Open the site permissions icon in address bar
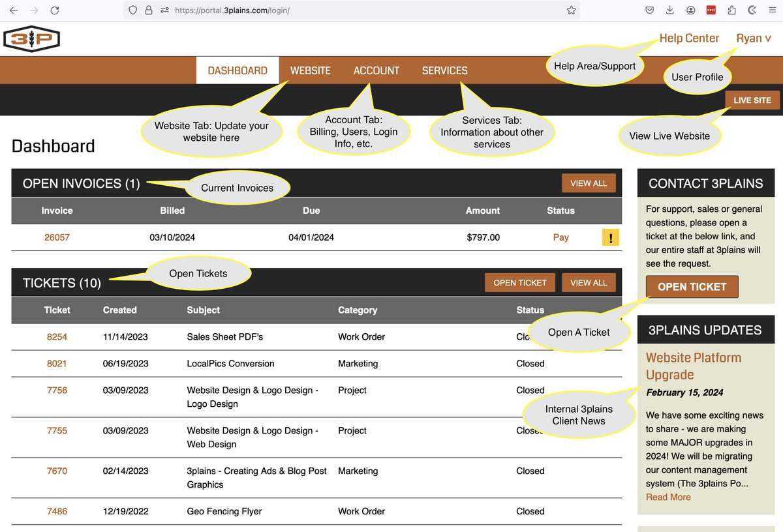783x532 pixels. [x=164, y=10]
